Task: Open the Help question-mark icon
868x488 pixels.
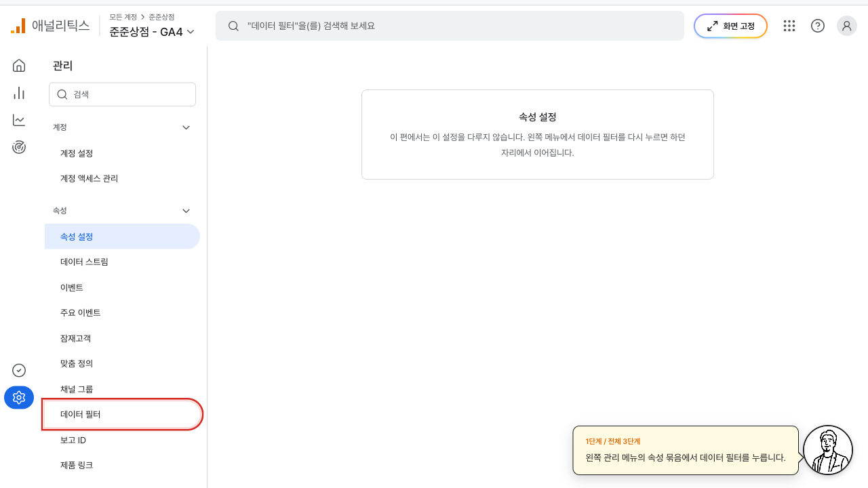Action: click(818, 26)
